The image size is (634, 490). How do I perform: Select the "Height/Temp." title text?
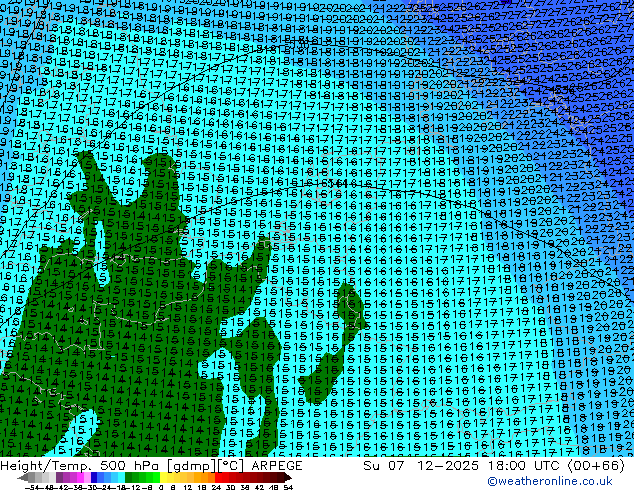pos(46,466)
